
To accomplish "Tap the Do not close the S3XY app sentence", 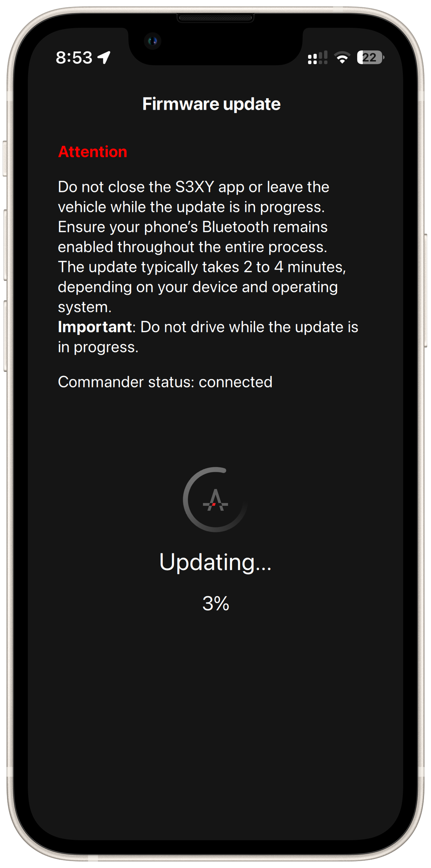I will [193, 197].
